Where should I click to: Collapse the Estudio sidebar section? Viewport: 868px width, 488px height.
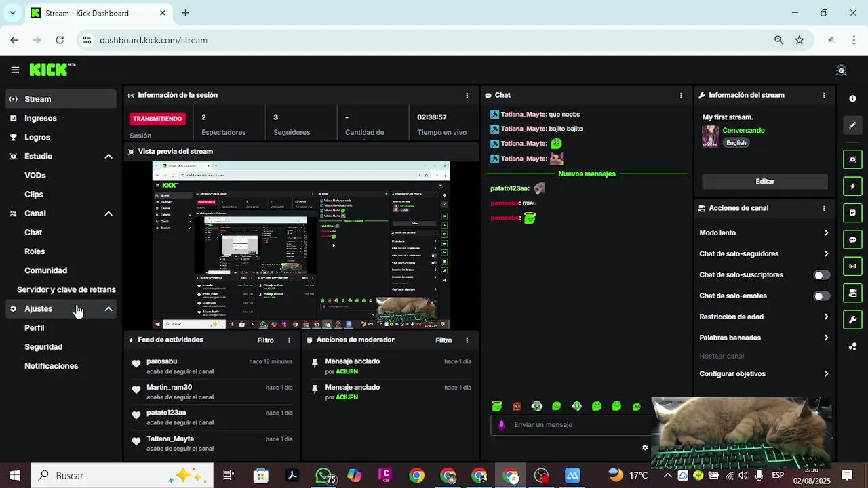click(108, 157)
